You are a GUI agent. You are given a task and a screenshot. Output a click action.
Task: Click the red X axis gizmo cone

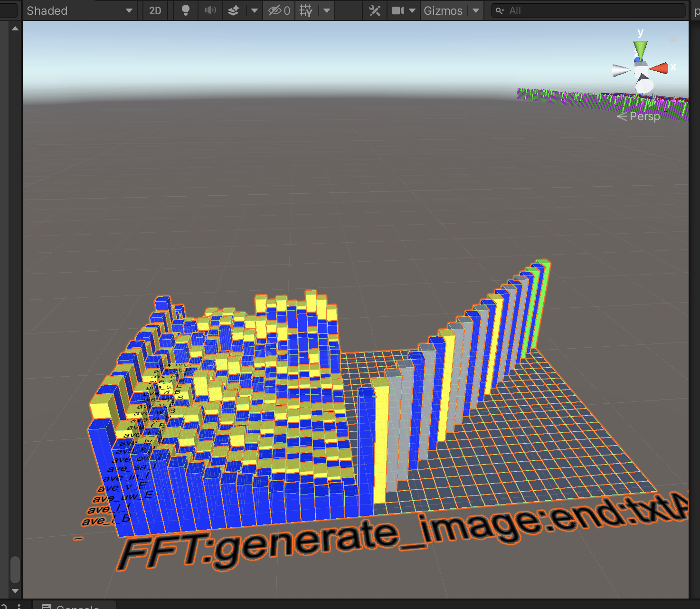pyautogui.click(x=660, y=68)
